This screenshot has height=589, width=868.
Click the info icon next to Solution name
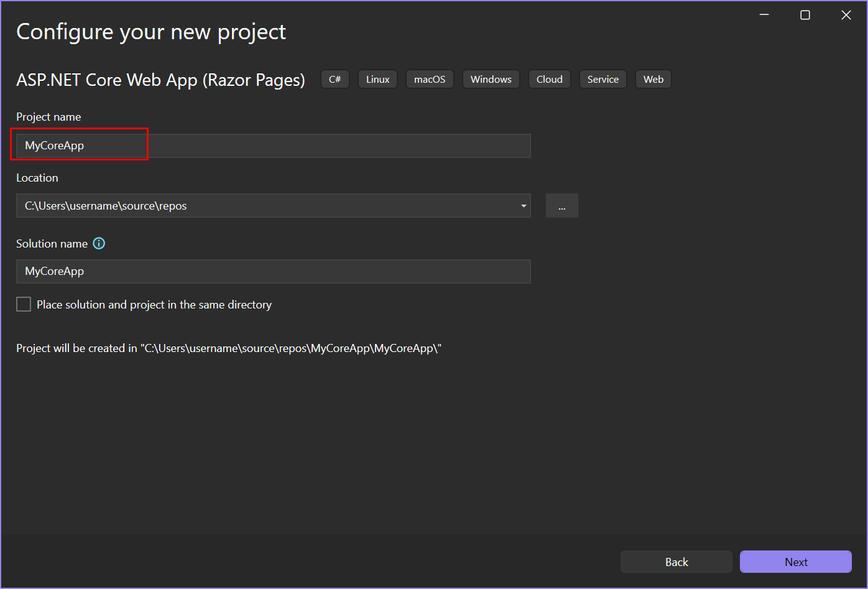point(99,243)
